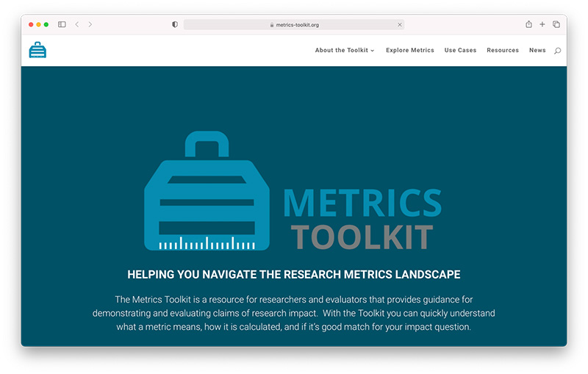The height and width of the screenshot is (374, 588).
Task: Show the tab overview icon
Action: tap(556, 24)
